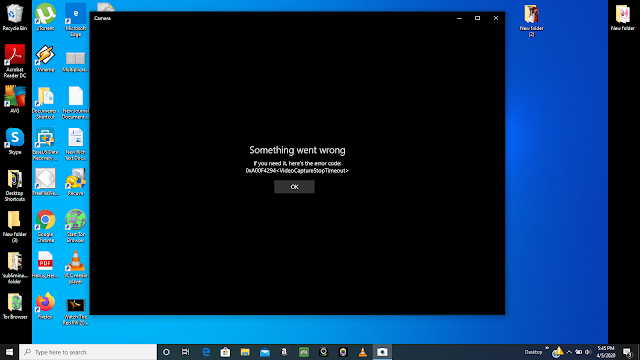Select the FreeFileViewer desktop shortcut
The width and height of the screenshot is (640, 360).
point(45,182)
